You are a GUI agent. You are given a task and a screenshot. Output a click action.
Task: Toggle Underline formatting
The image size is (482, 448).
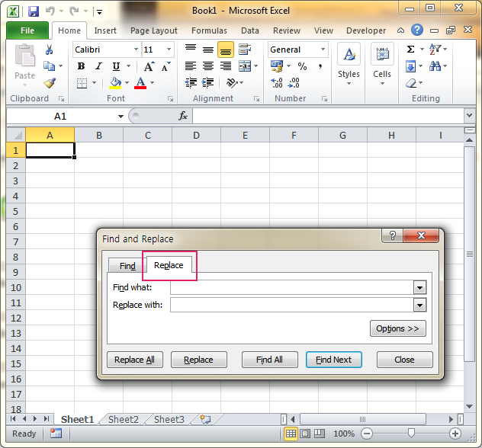pyautogui.click(x=116, y=66)
